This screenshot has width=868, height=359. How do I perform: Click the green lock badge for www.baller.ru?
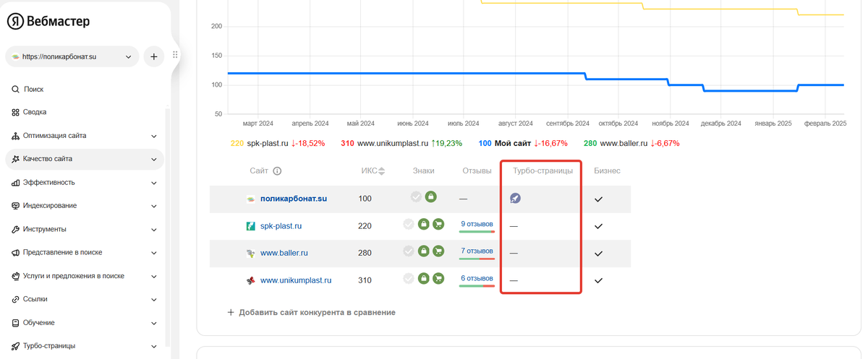423,251
